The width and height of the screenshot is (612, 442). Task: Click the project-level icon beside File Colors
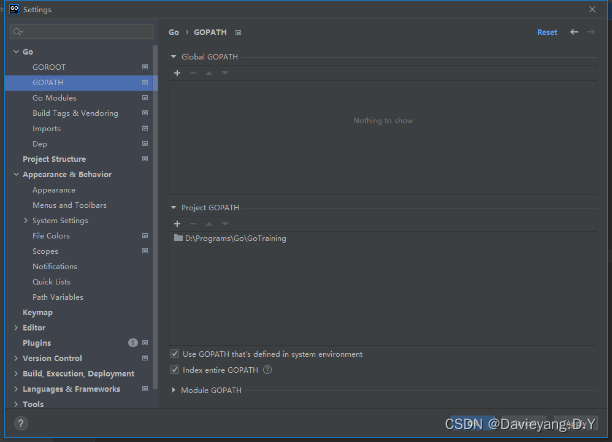coord(145,235)
